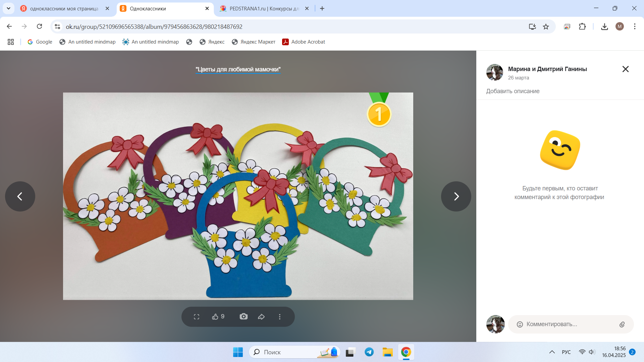This screenshot has height=362, width=644.
Task: Open File Explorer from the taskbar
Action: (x=387, y=352)
